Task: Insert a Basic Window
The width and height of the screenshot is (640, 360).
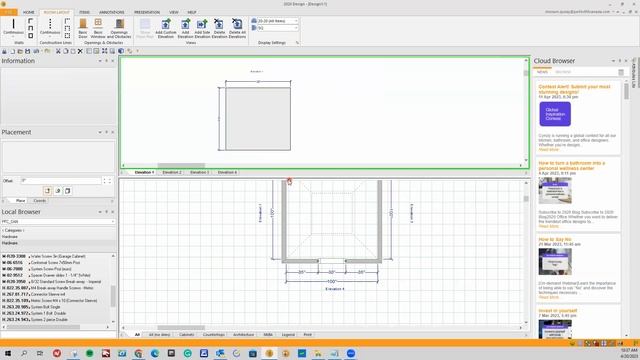Action: [98, 28]
